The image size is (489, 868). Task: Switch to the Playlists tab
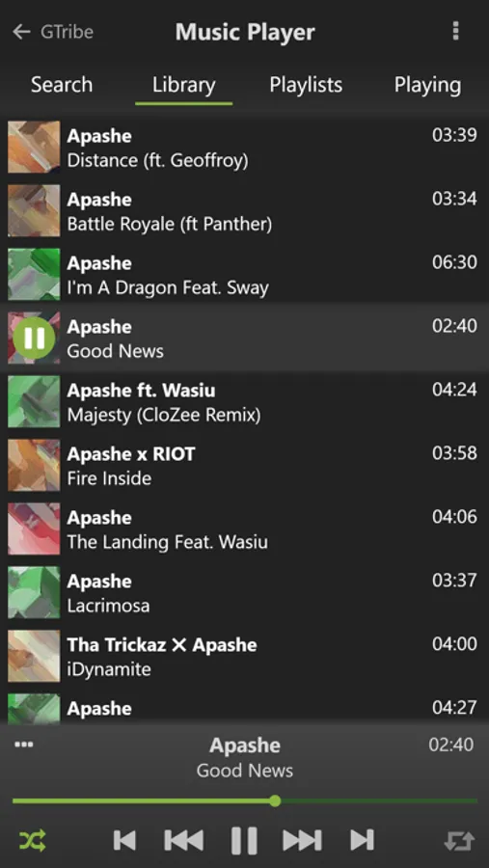306,85
